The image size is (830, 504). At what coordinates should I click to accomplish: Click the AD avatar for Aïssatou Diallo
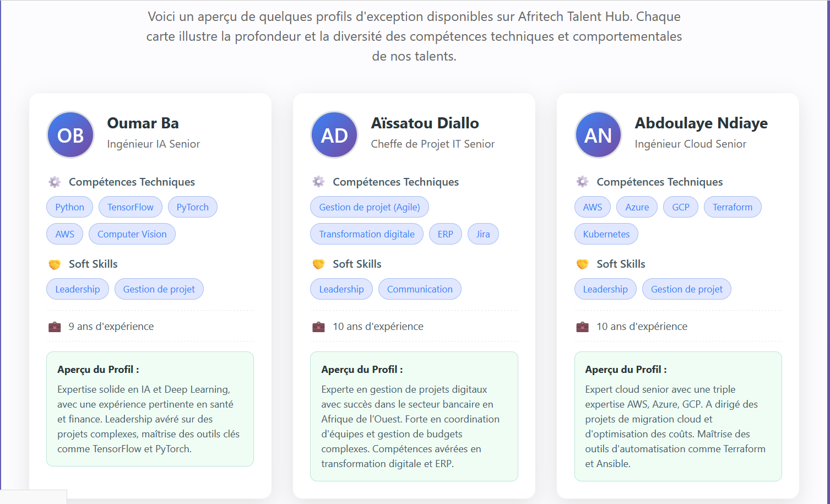pos(334,135)
